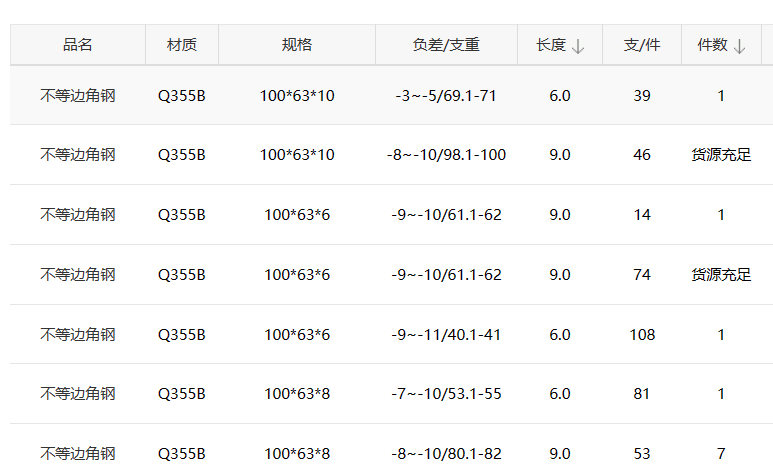Click the 规格 column header
This screenshot has height=471, width=773.
click(296, 45)
